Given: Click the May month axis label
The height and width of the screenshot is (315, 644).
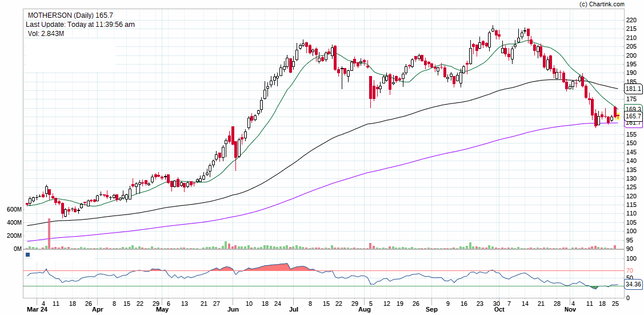Looking at the screenshot, I should tap(163, 310).
